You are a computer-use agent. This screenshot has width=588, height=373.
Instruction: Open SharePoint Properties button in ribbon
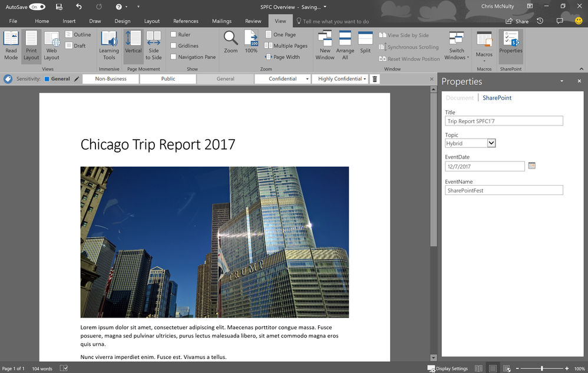510,42
